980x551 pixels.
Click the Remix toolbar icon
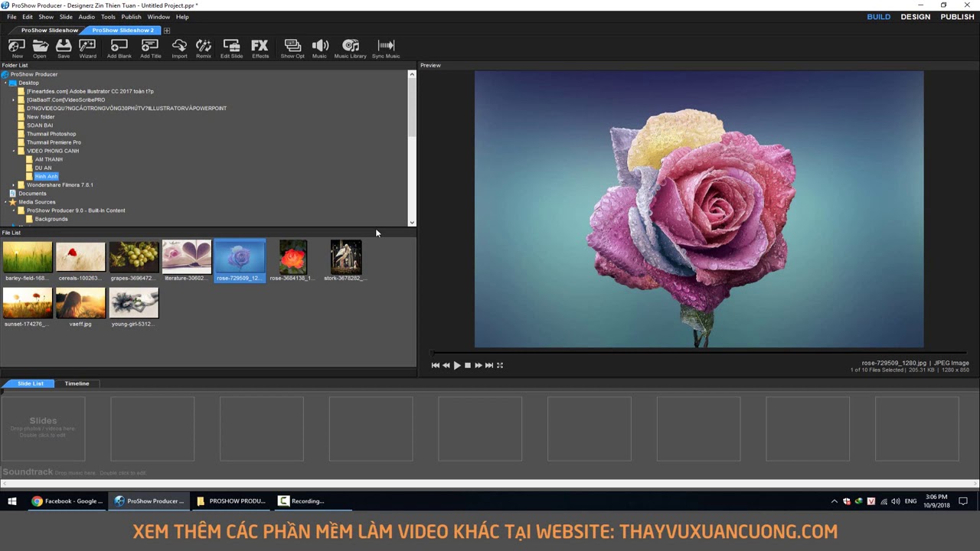click(204, 48)
